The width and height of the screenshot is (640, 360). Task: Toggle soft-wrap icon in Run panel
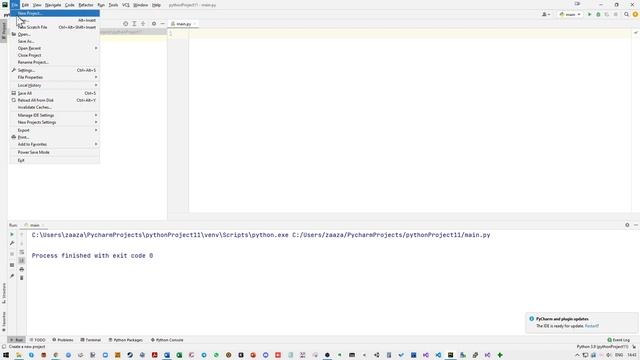22,252
